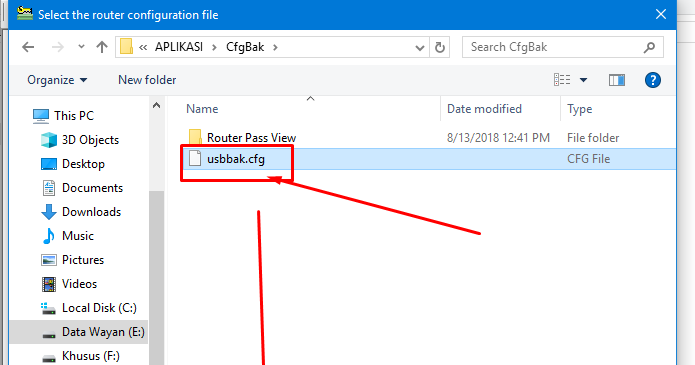Click the Desktop icon in sidebar

point(49,164)
